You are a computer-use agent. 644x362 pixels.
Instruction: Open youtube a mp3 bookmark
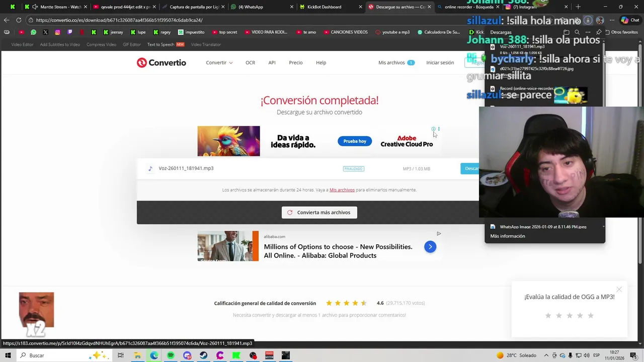click(x=392, y=32)
